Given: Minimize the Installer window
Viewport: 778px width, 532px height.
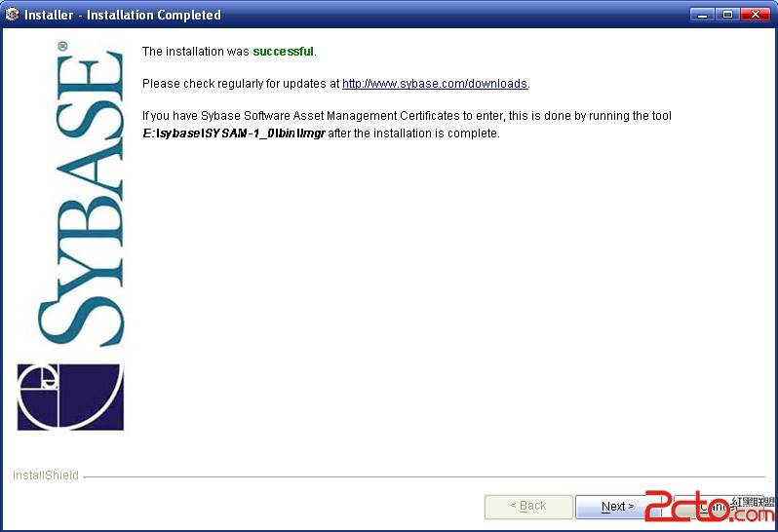Looking at the screenshot, I should (x=702, y=15).
